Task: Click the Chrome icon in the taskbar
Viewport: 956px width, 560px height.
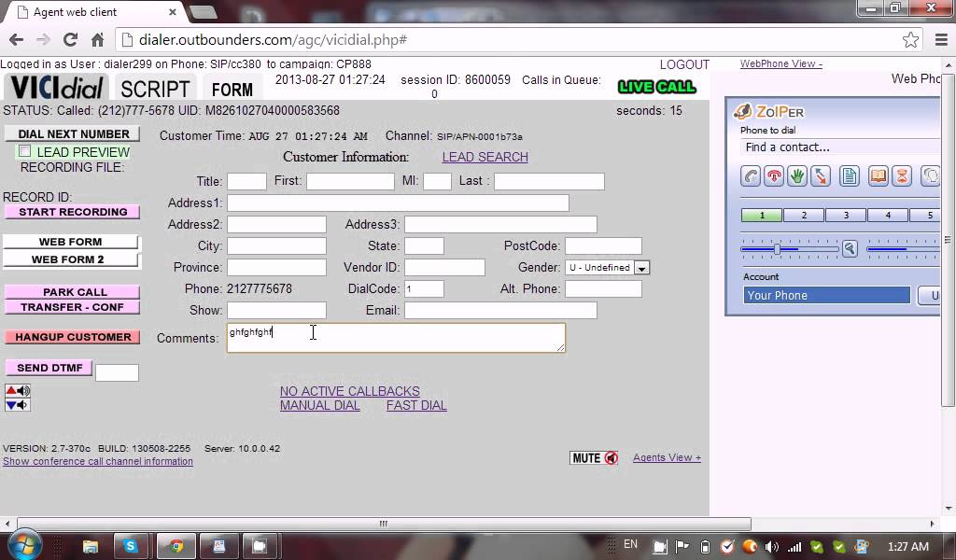Action: click(x=176, y=545)
